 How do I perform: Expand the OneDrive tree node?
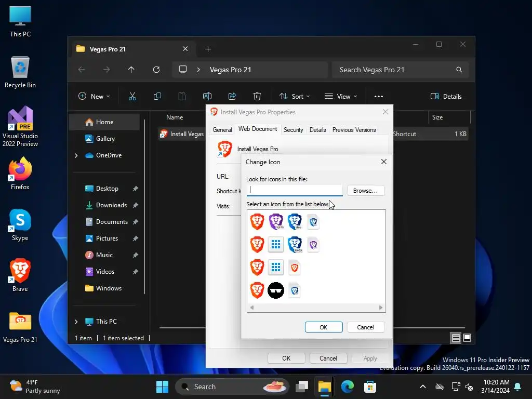[76, 155]
